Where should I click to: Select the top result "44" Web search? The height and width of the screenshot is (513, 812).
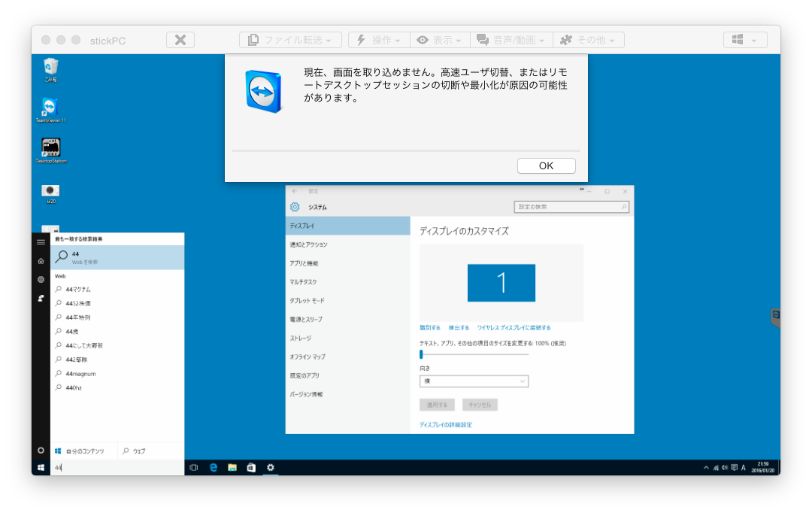(x=117, y=257)
